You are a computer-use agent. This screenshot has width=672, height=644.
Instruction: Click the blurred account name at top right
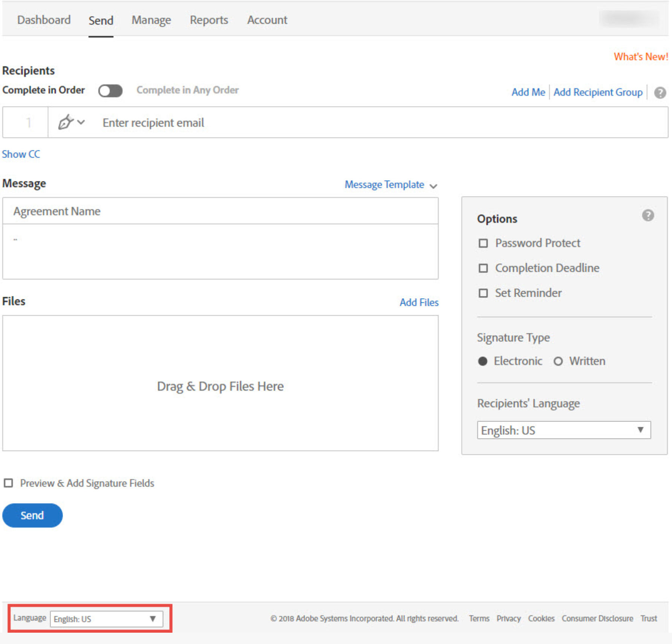tap(629, 19)
